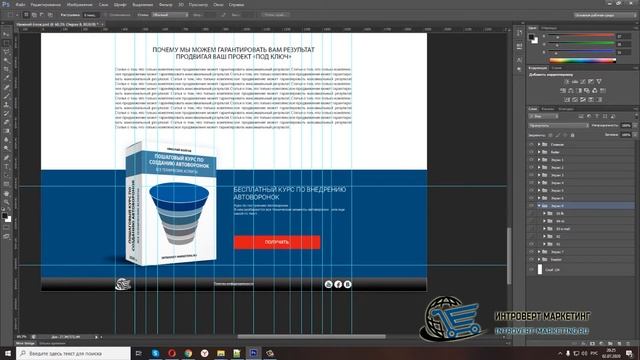Select the Eyedropper tool
The height and width of the screenshot is (360, 640).
click(x=6, y=78)
